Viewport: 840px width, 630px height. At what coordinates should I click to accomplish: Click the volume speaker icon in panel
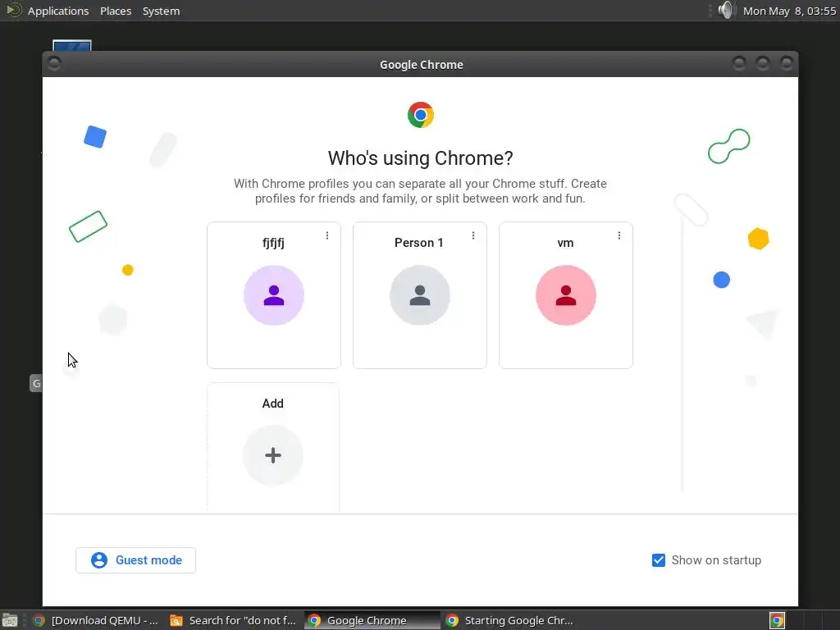(x=725, y=10)
